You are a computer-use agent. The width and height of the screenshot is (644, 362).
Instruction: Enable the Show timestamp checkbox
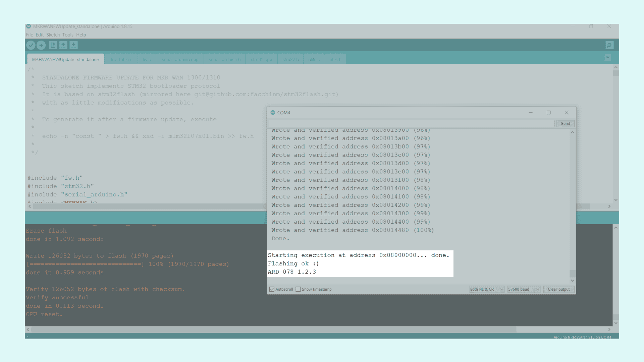tap(298, 289)
